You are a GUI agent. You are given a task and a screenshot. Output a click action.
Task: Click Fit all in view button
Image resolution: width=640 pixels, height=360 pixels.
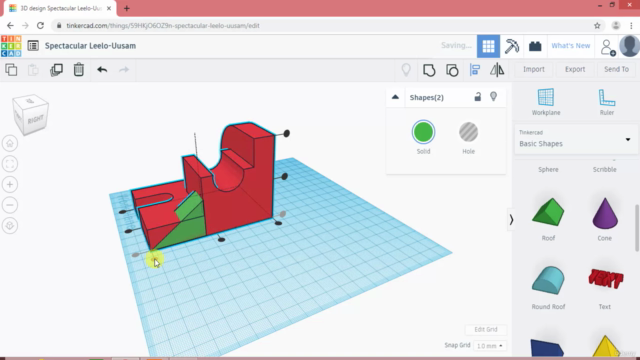[10, 164]
